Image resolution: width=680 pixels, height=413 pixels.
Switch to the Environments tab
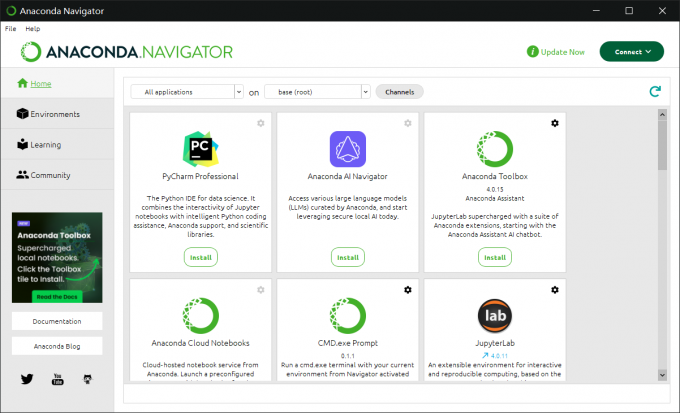point(57,114)
